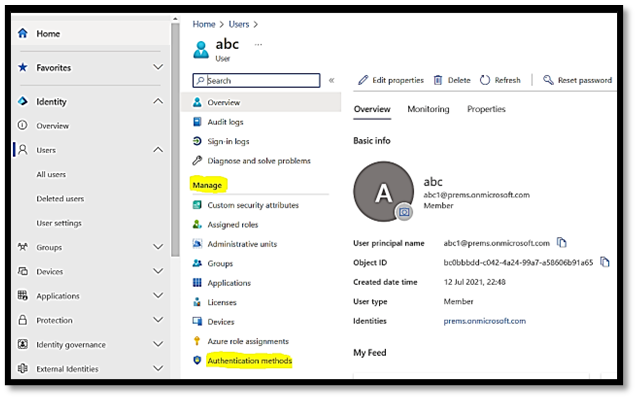Expand the Devices section chevron in sidebar
This screenshot has height=398, width=636.
(158, 271)
